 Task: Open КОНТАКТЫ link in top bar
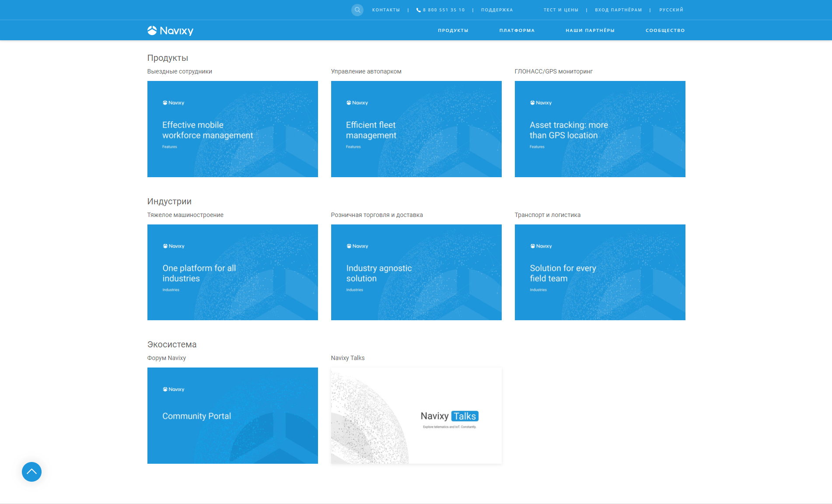pos(386,10)
